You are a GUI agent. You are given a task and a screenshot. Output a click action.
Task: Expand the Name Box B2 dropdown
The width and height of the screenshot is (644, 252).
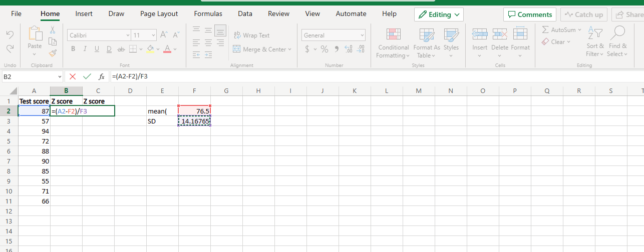(x=60, y=76)
